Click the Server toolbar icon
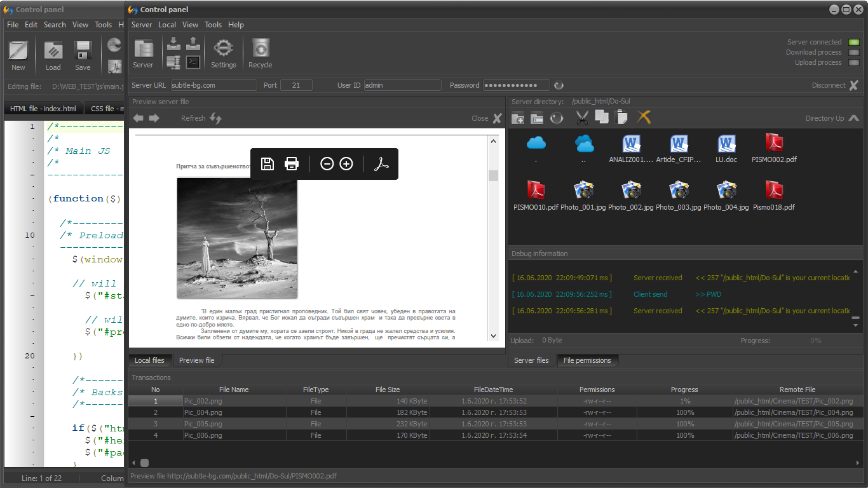 143,53
